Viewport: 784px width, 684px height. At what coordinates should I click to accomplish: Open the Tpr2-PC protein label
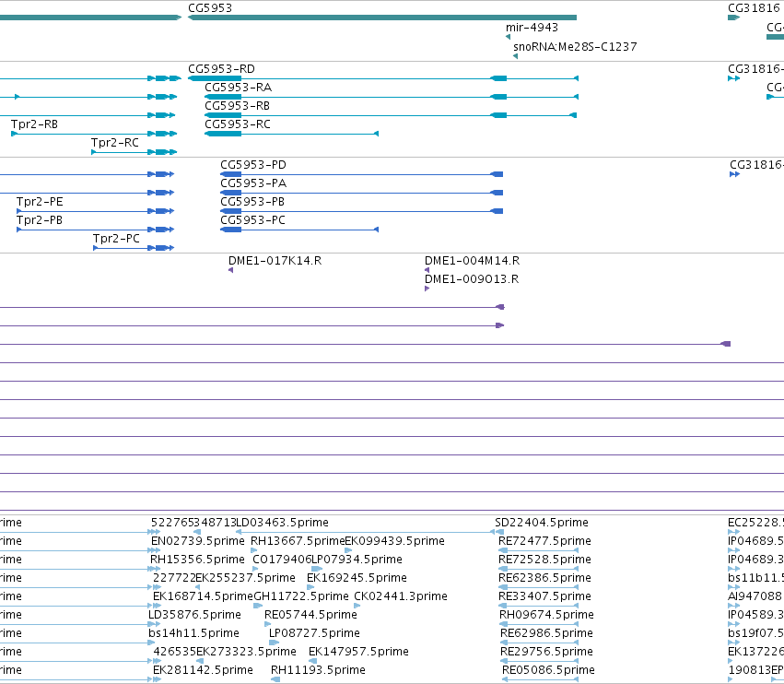point(116,239)
